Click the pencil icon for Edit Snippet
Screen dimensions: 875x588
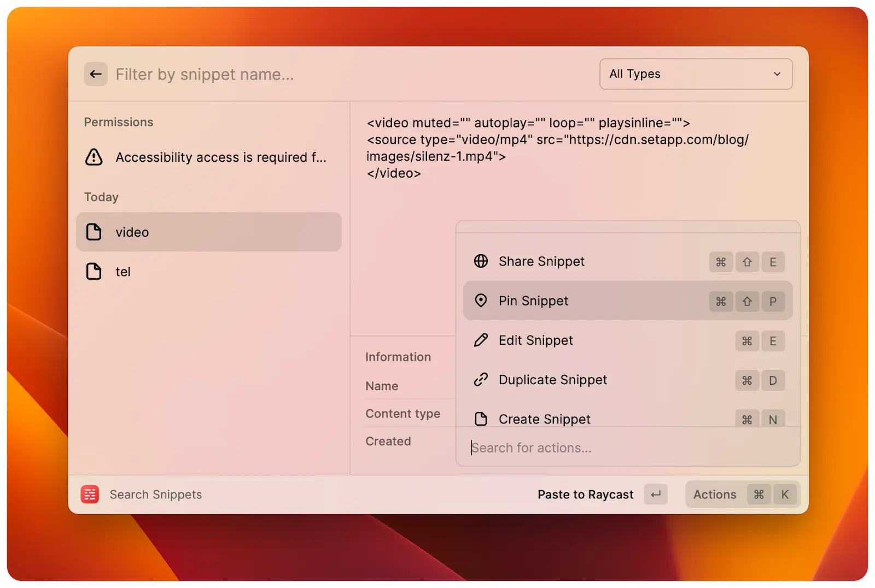(481, 340)
